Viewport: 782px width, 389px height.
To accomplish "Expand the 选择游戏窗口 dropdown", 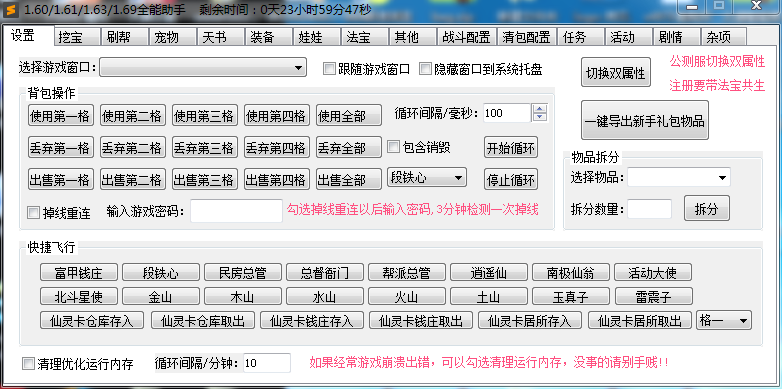I will [x=203, y=67].
